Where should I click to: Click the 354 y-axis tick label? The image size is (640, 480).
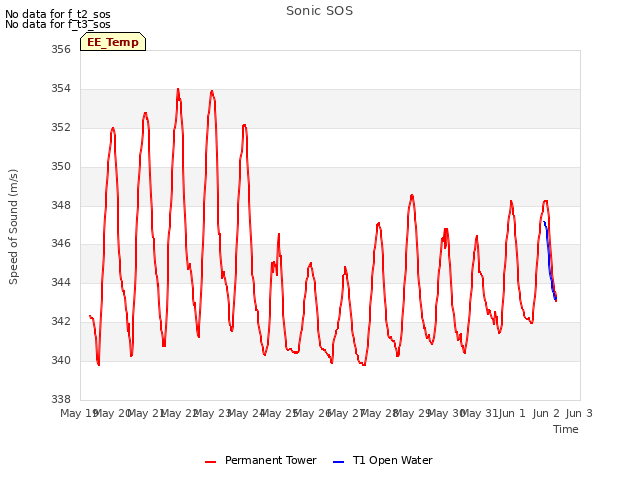pyautogui.click(x=60, y=89)
